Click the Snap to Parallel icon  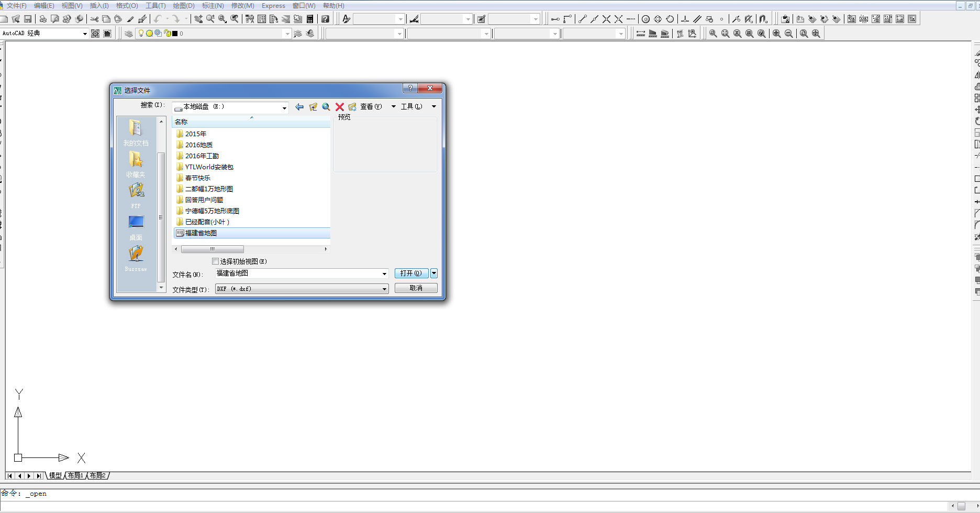(x=697, y=19)
